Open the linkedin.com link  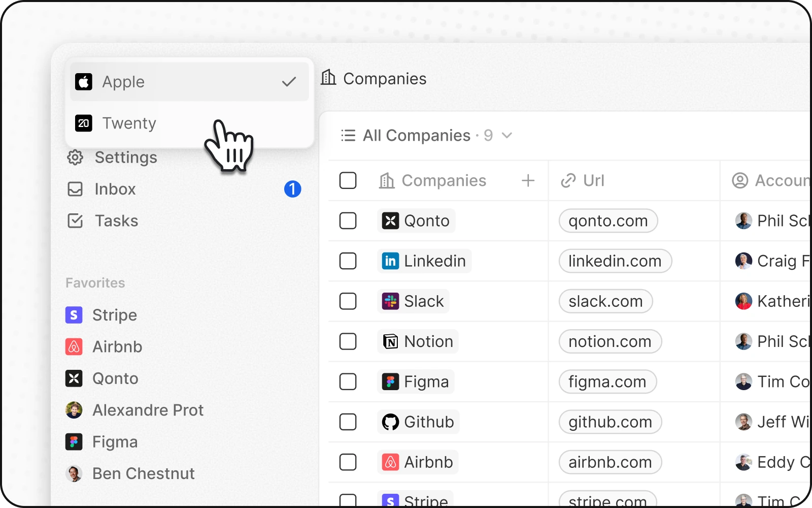[615, 261]
